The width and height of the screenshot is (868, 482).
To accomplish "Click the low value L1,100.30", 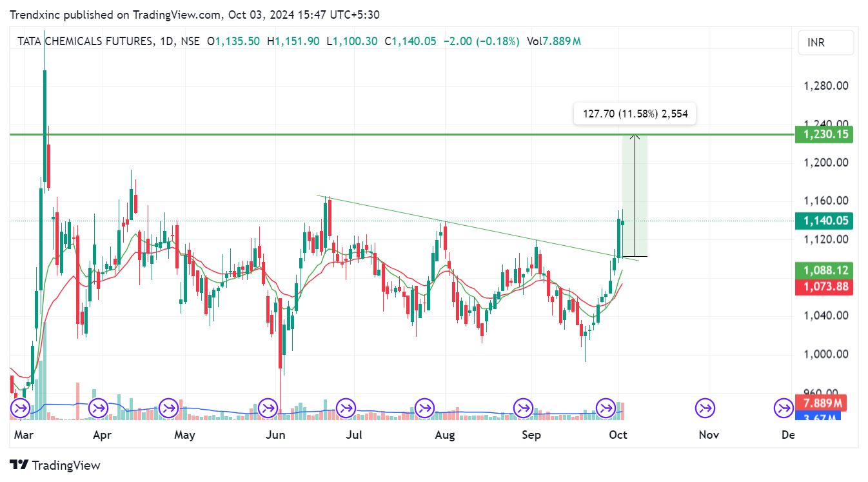I will pyautogui.click(x=352, y=41).
